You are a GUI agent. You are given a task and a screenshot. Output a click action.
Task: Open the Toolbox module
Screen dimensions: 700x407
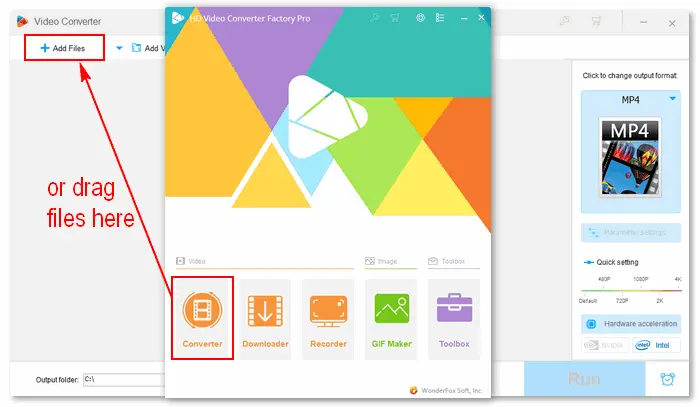click(x=454, y=319)
